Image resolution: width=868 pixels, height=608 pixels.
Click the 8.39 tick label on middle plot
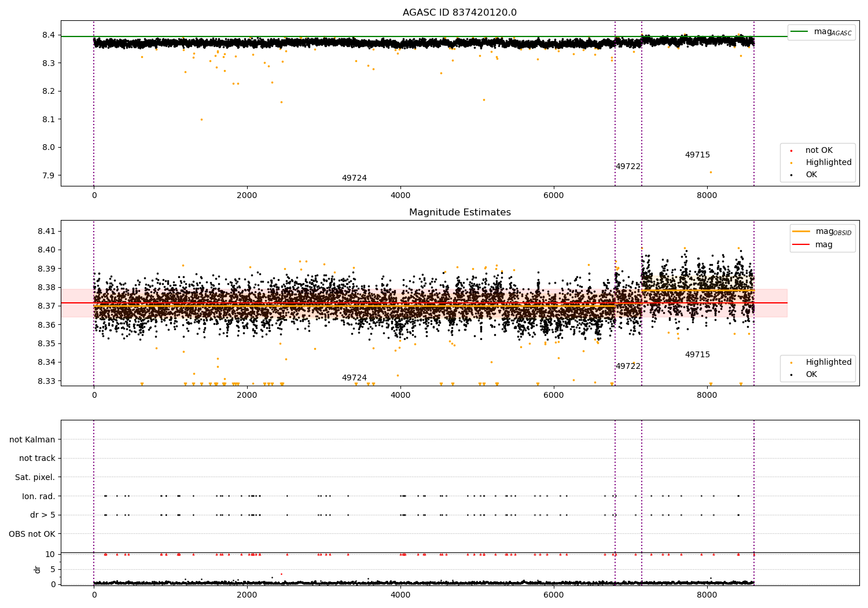click(x=46, y=269)
